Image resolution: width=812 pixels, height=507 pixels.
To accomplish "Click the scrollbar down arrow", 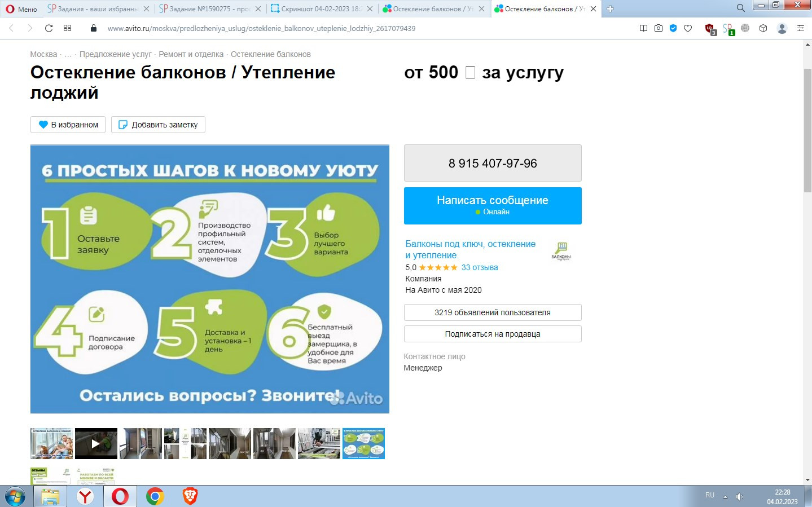I will pyautogui.click(x=807, y=480).
